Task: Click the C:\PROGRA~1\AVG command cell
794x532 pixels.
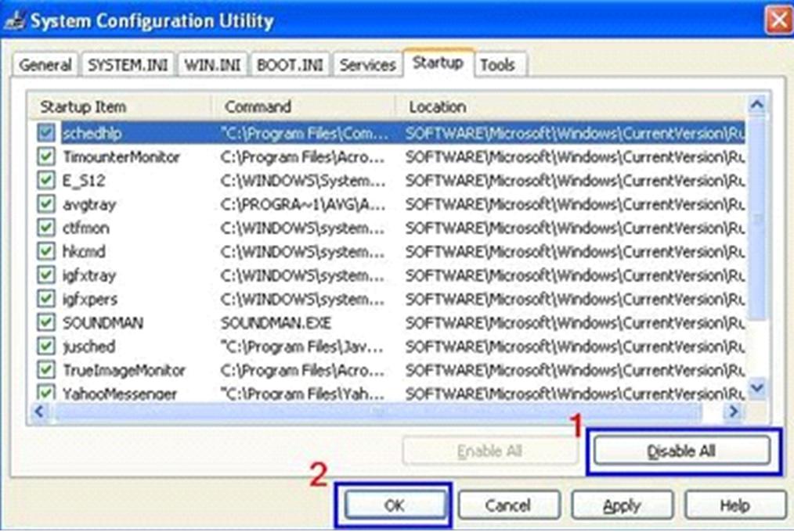Action: click(x=303, y=204)
